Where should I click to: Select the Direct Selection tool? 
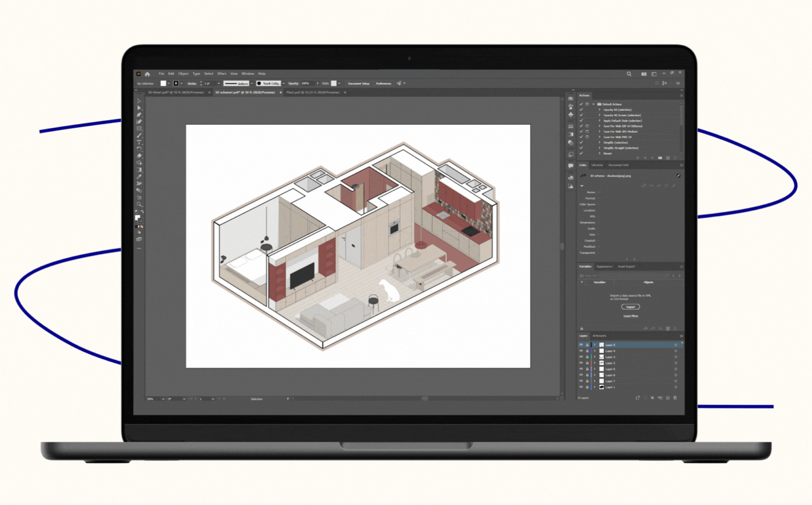tap(139, 108)
